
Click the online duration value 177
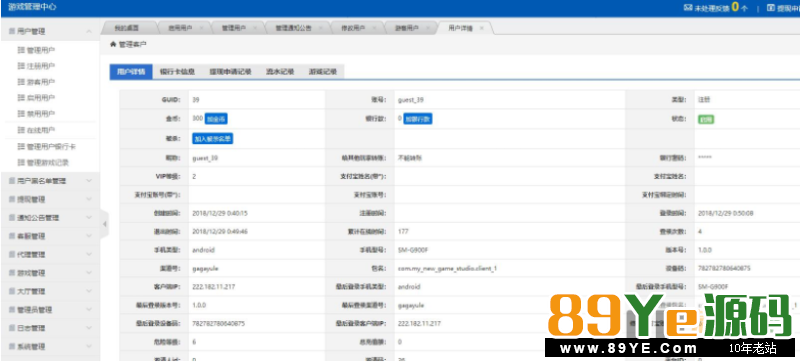[403, 231]
